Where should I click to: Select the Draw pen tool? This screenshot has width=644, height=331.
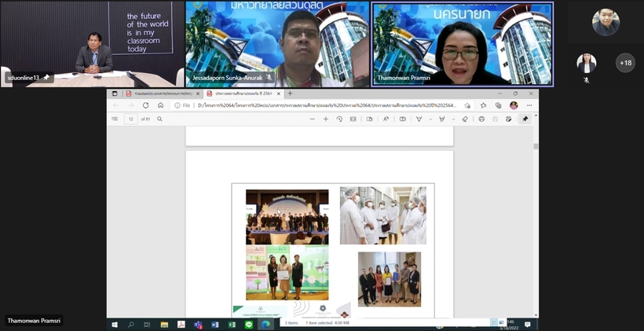click(x=419, y=119)
